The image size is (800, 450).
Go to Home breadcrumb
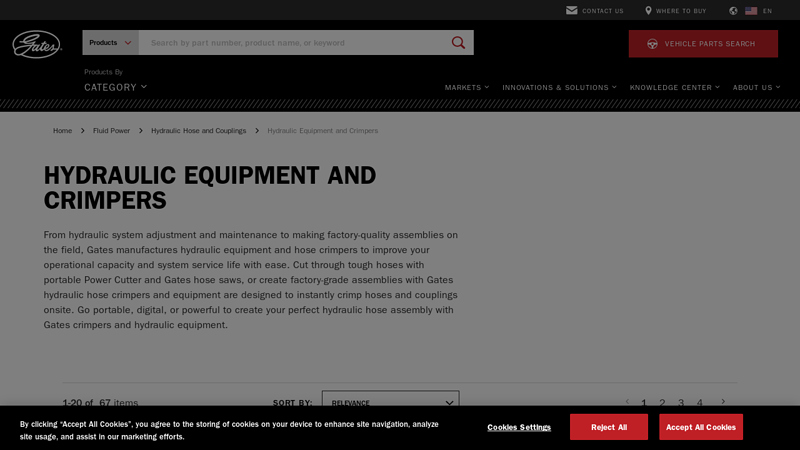click(x=62, y=131)
